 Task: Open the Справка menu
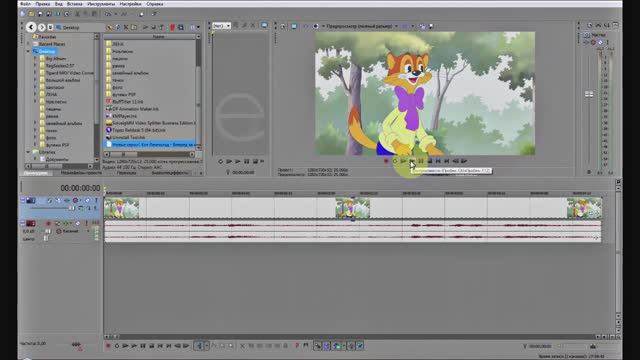(x=155, y=4)
